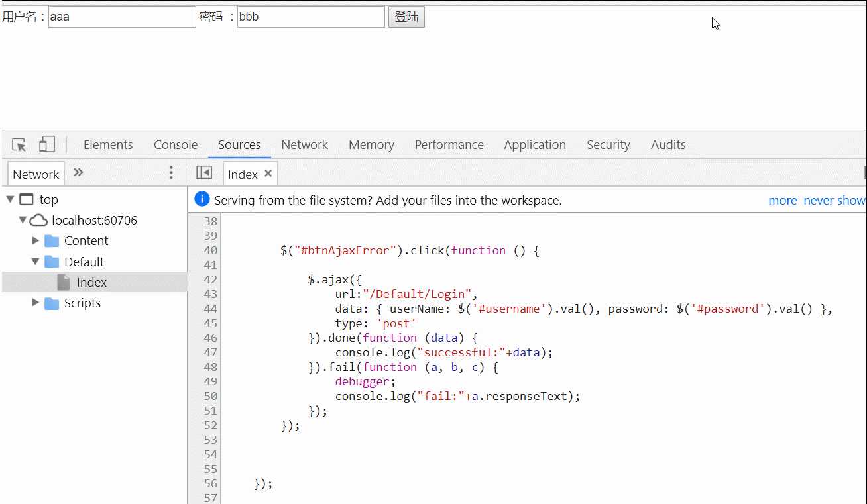Activate the inspect element picker icon

tap(19, 145)
